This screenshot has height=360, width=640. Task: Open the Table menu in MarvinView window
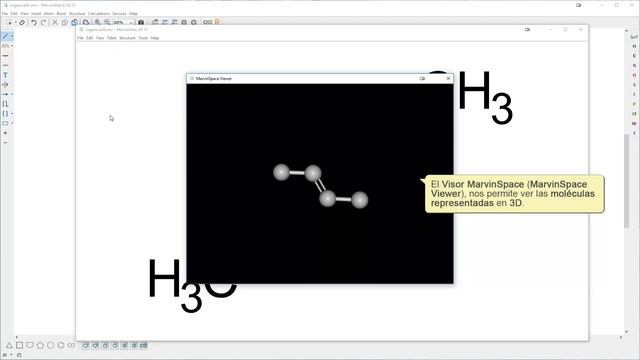click(111, 38)
